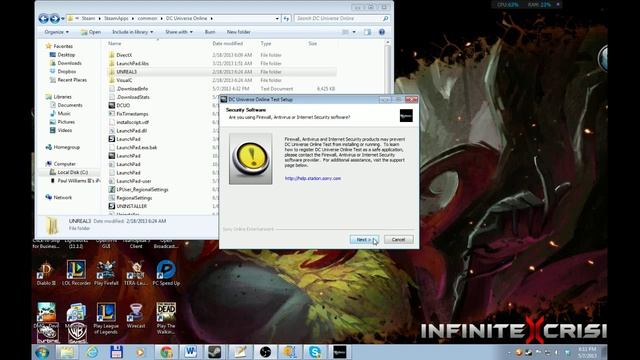Open Music library in navigation pane

click(64, 113)
